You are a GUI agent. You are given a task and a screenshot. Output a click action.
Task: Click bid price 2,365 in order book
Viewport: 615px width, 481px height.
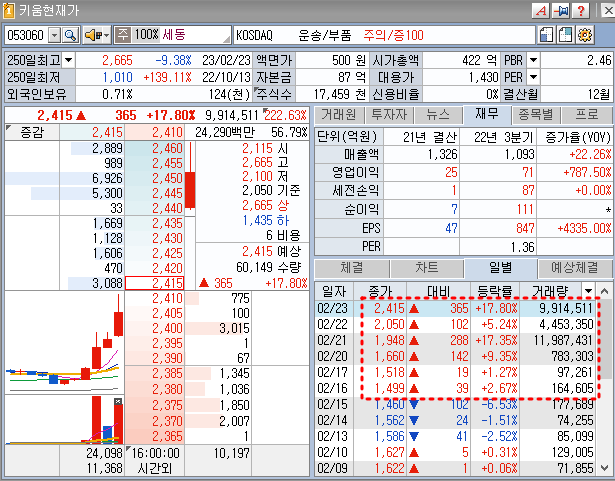point(154,436)
